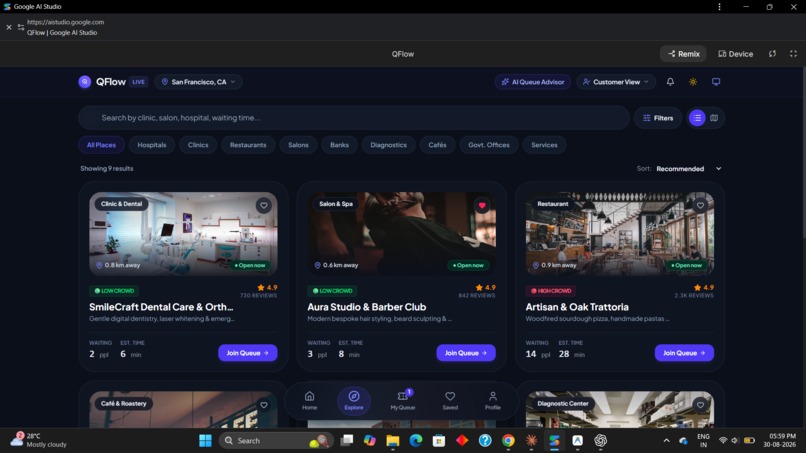Click the 'Showing 9 results' text
Image resolution: width=806 pixels, height=453 pixels.
click(x=106, y=168)
